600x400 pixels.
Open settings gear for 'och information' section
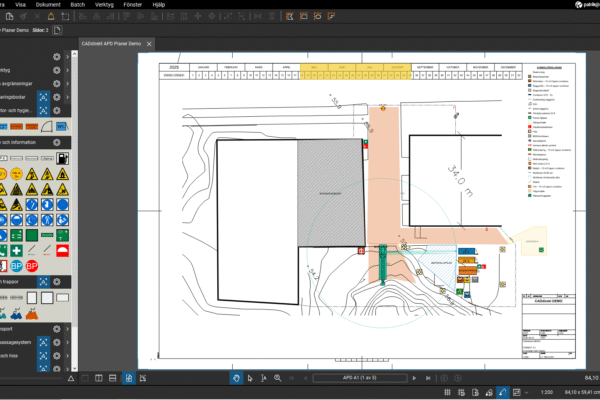(56, 141)
